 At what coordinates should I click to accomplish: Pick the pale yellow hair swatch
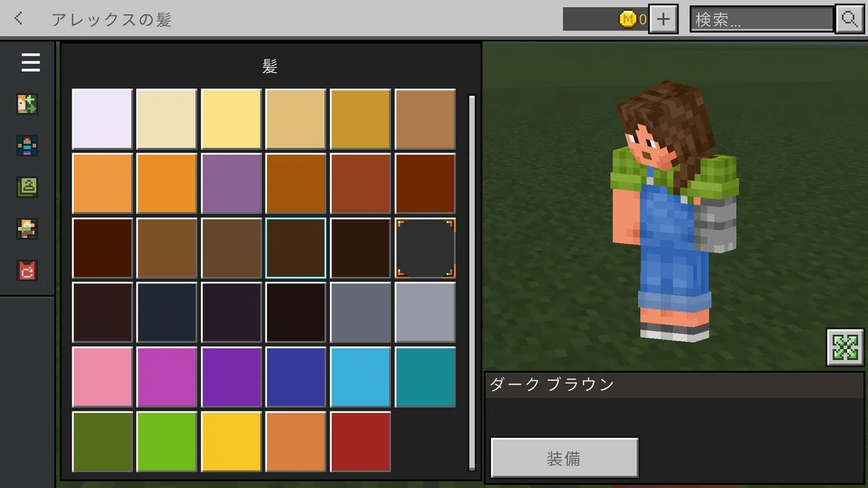231,119
